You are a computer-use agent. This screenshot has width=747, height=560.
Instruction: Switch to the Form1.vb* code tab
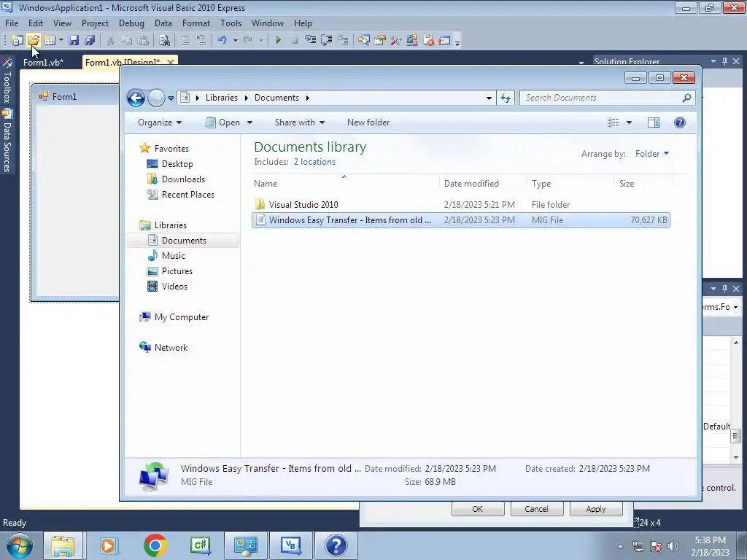[43, 63]
